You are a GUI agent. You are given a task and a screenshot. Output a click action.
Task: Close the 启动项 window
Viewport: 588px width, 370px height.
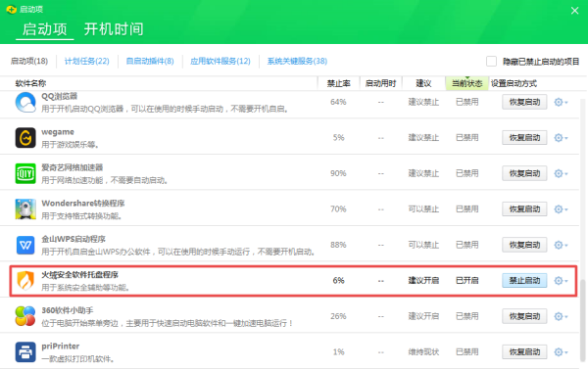pyautogui.click(x=574, y=11)
